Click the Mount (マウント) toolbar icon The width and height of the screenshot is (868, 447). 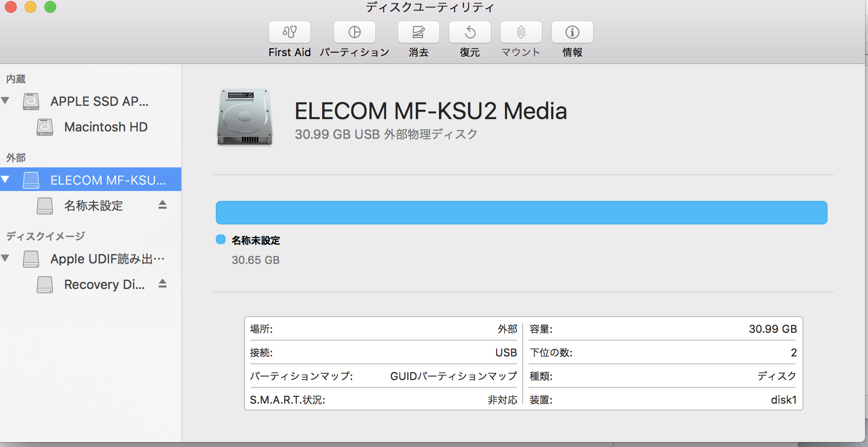point(521,32)
